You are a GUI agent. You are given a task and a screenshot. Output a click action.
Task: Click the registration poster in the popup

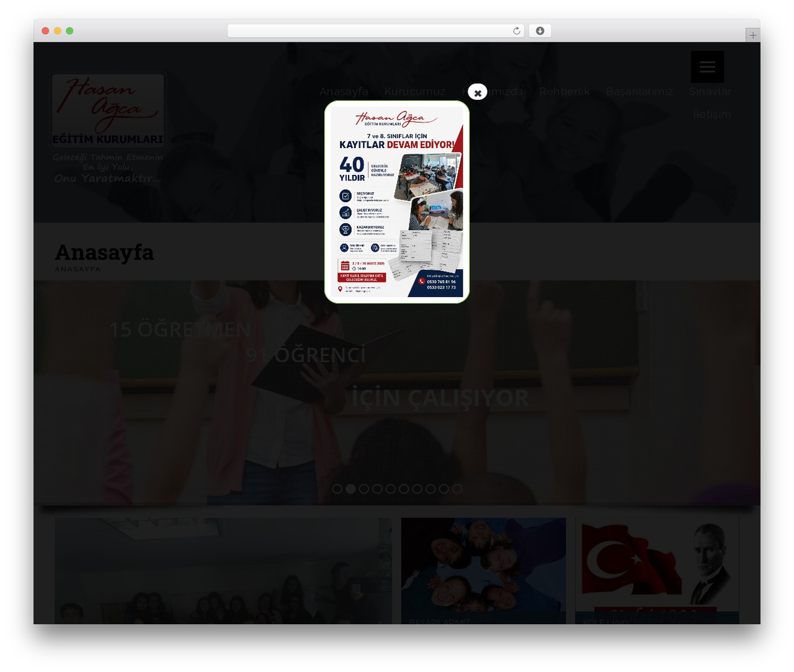point(397,202)
